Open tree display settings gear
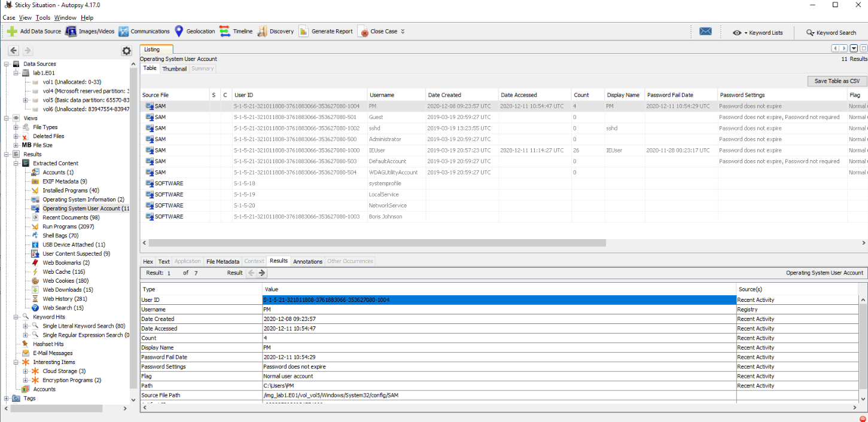Viewport: 868px width, 422px height. [x=126, y=51]
